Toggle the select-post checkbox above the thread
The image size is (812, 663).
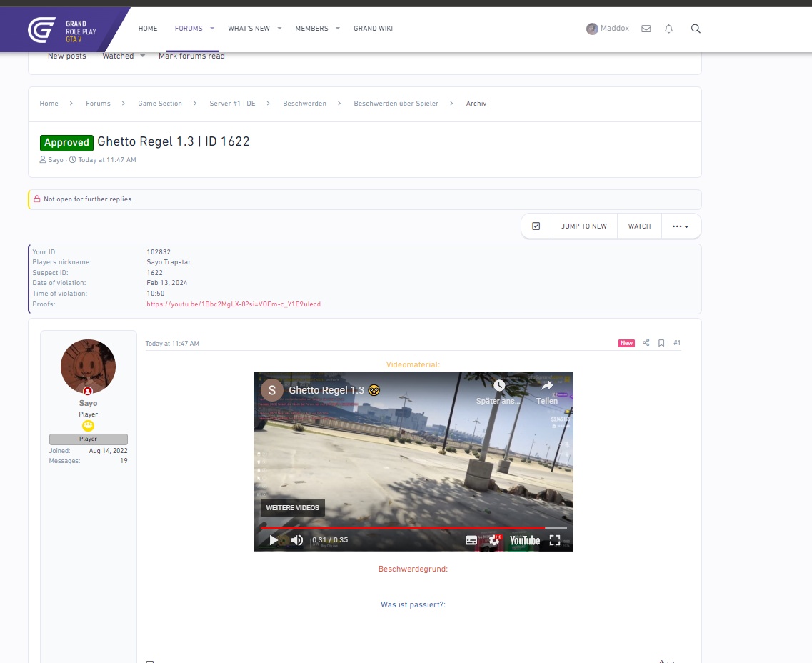pos(535,225)
